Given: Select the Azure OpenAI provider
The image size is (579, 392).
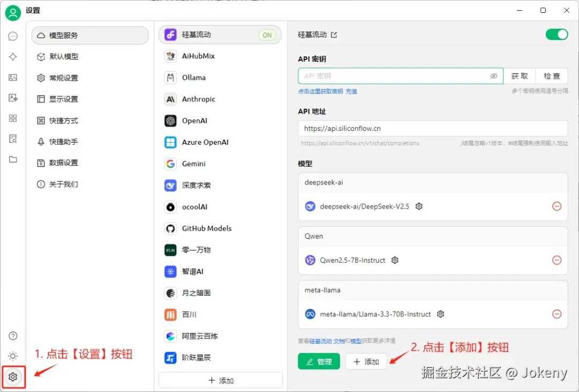Looking at the screenshot, I should 220,142.
